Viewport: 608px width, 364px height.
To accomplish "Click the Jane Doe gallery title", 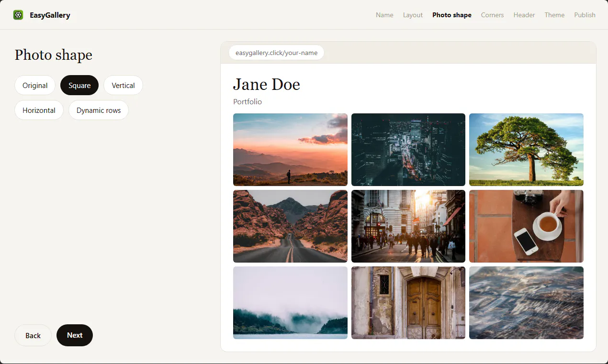I will (x=267, y=84).
